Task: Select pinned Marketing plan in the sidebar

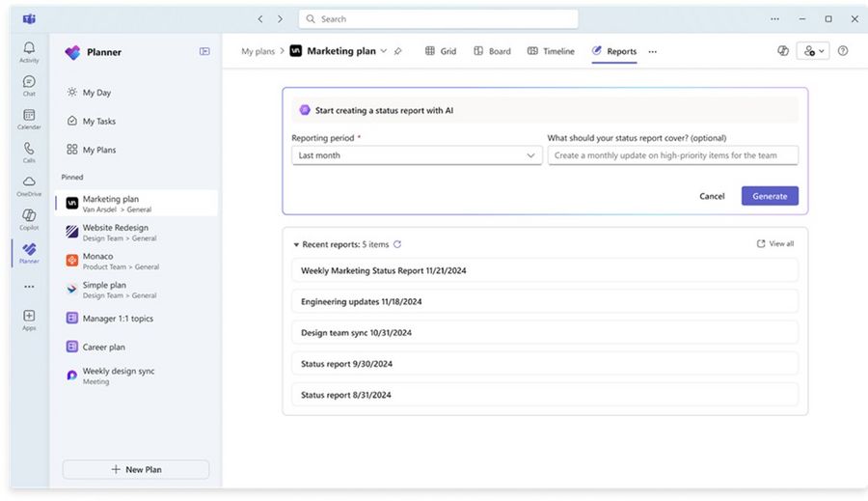Action: coord(136,204)
